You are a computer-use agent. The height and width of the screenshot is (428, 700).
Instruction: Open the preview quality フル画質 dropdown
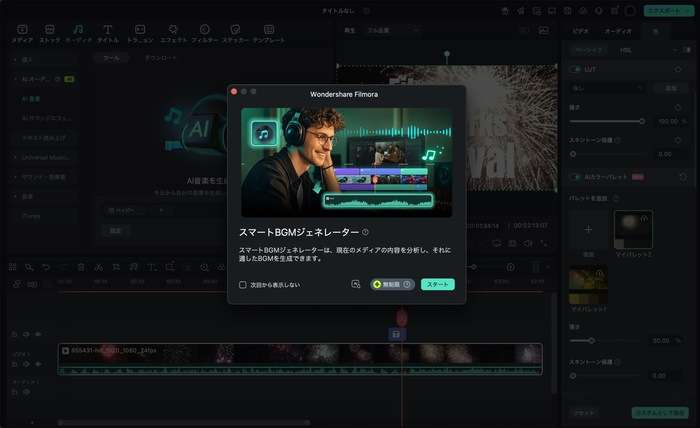coord(393,30)
